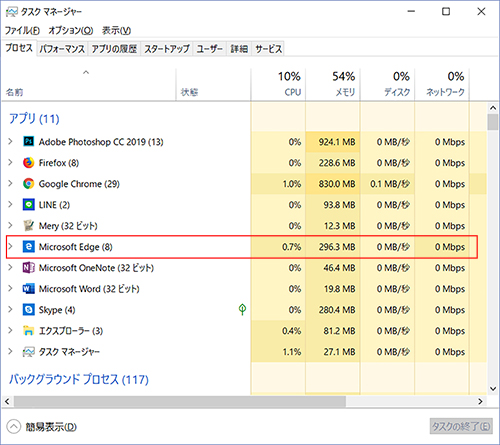Switch to the パフォーマンス tab

click(x=62, y=49)
